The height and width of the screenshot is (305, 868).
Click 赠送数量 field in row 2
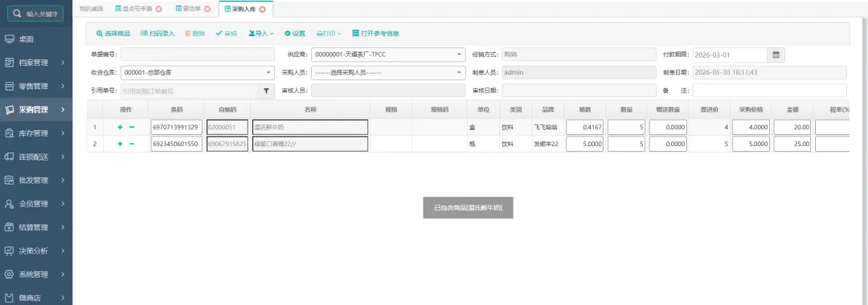coord(668,144)
